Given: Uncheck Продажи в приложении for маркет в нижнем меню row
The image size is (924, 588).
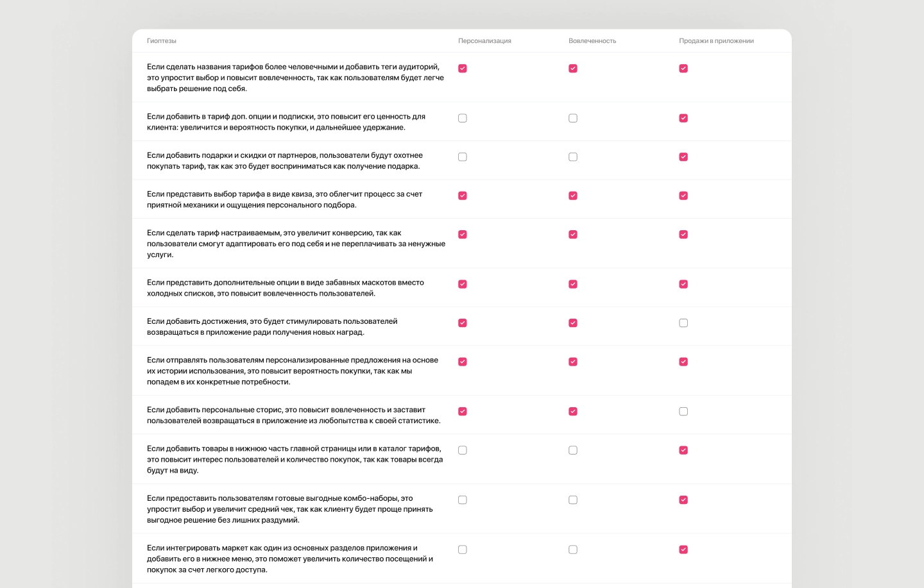Looking at the screenshot, I should click(683, 550).
